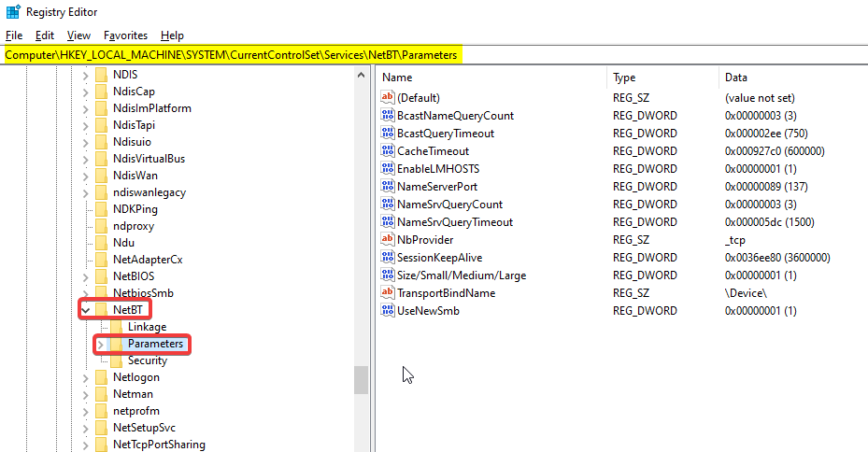Viewport: 868px width, 452px height.
Task: Click the Linkage folder icon
Action: point(116,327)
